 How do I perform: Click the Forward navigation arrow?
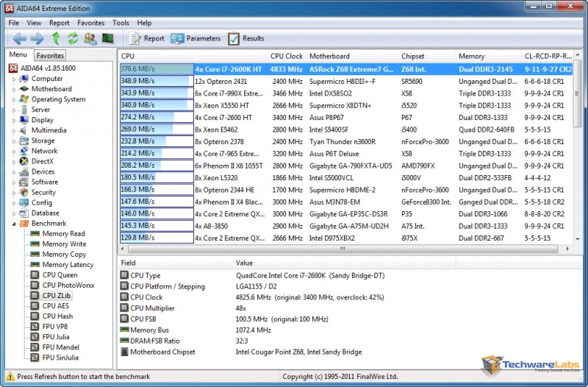pos(37,38)
